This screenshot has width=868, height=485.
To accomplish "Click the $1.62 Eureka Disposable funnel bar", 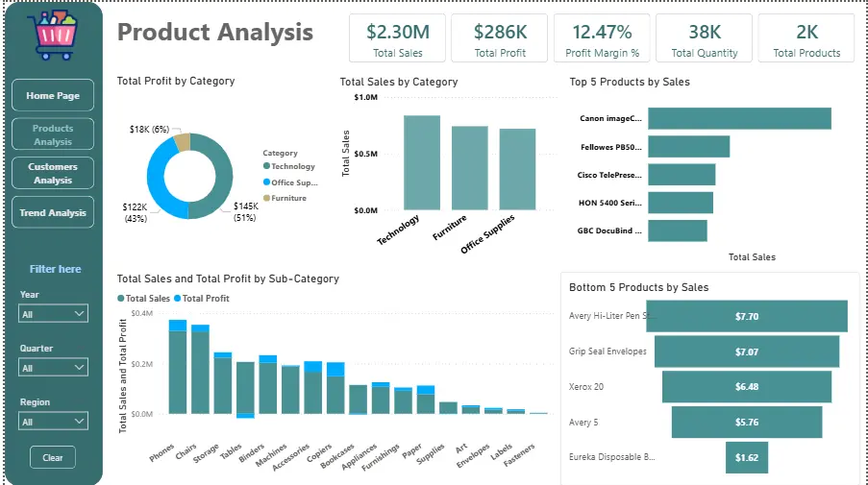I will tap(747, 457).
